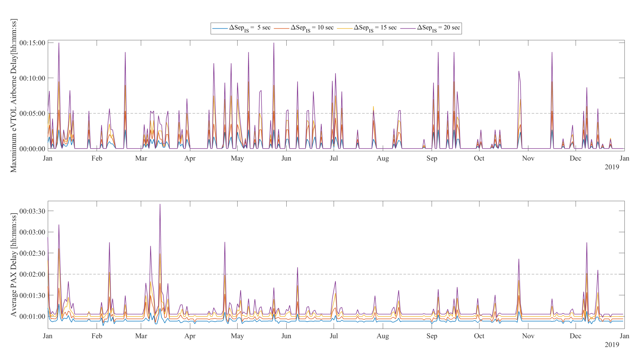Click the 00:05:00 tick on top plot
This screenshot has width=644, height=361.
tap(32, 114)
